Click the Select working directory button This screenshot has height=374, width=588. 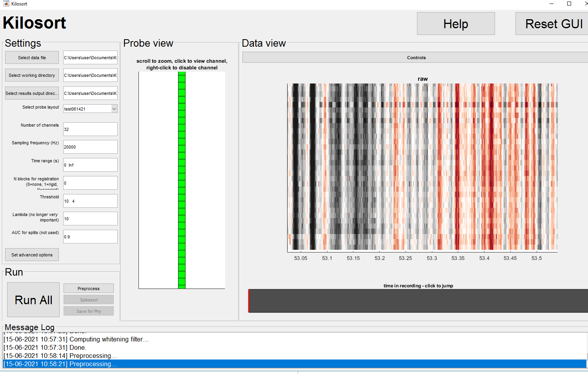31,75
